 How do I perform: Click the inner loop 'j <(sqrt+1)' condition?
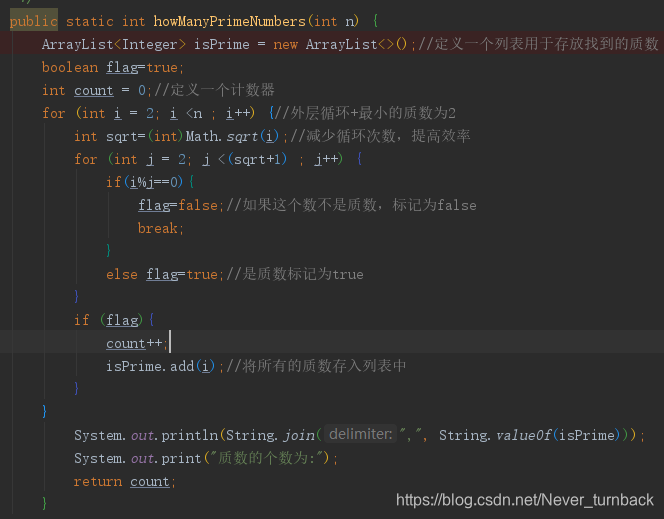[x=245, y=159]
